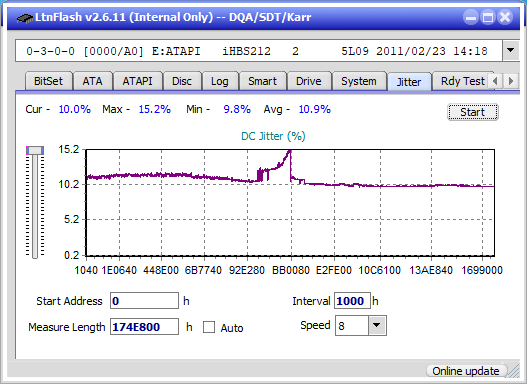Open the System tab
The image size is (527, 384).
pyautogui.click(x=359, y=81)
